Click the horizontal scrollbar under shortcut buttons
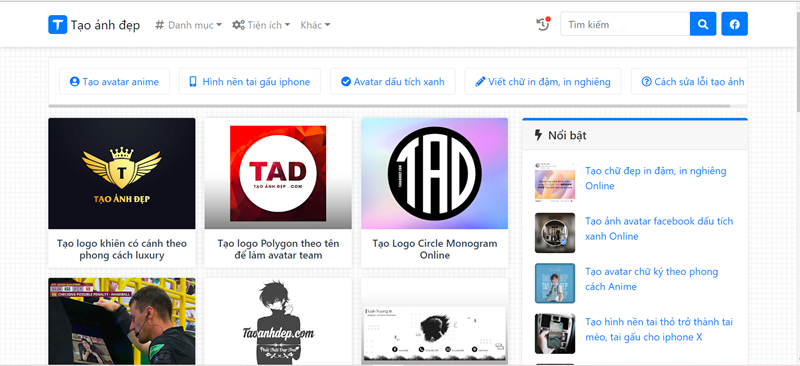The height and width of the screenshot is (366, 800). coord(390,106)
